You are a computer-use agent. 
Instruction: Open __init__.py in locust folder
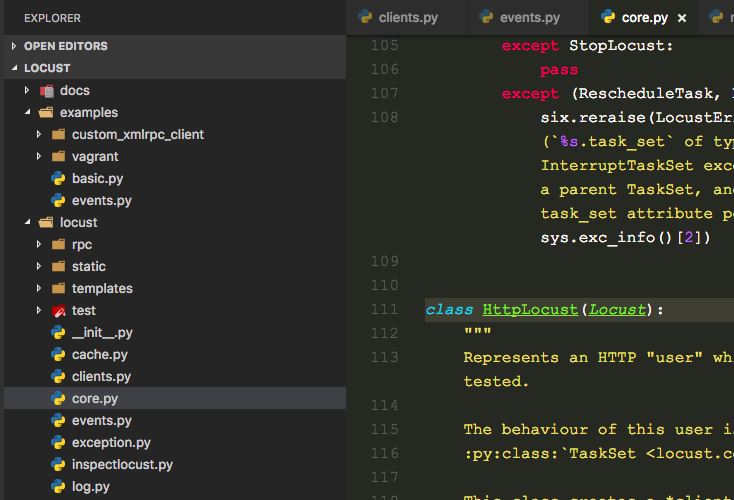175,332
